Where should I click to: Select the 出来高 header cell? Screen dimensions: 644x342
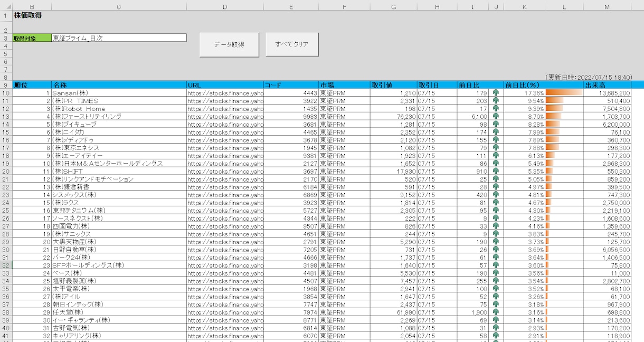[x=607, y=85]
